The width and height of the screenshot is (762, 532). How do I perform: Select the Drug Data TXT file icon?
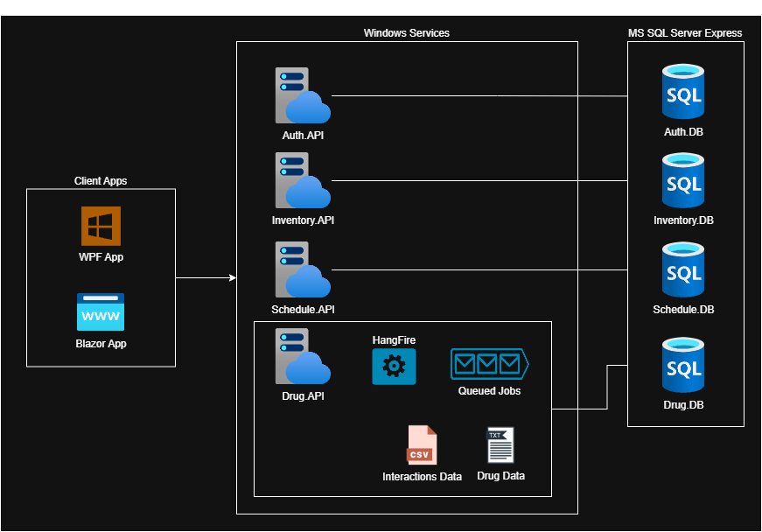500,445
